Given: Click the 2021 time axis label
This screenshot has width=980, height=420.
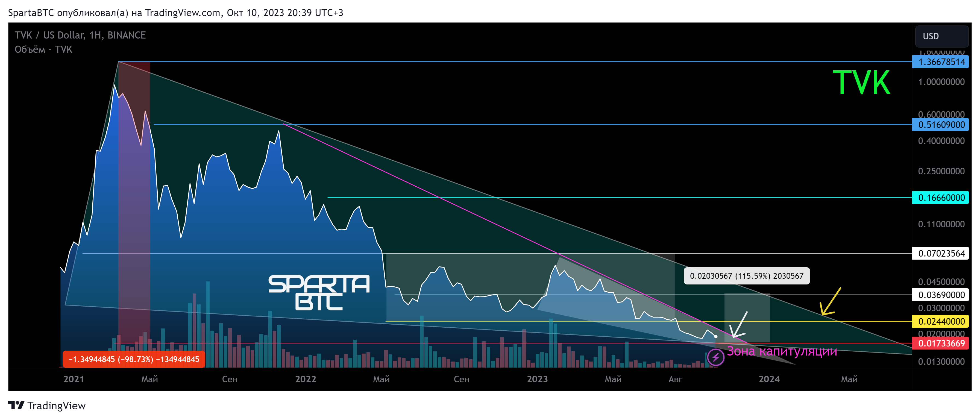Looking at the screenshot, I should click(x=74, y=379).
